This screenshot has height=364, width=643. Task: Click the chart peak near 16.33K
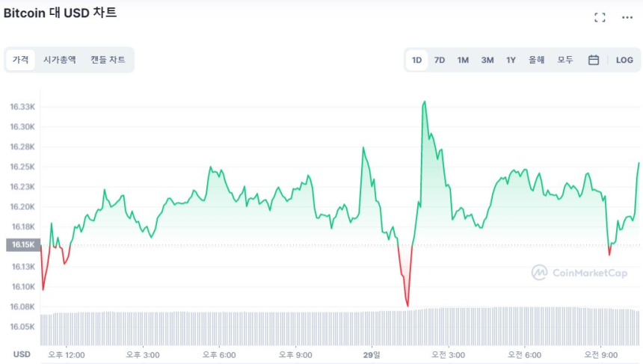425,102
